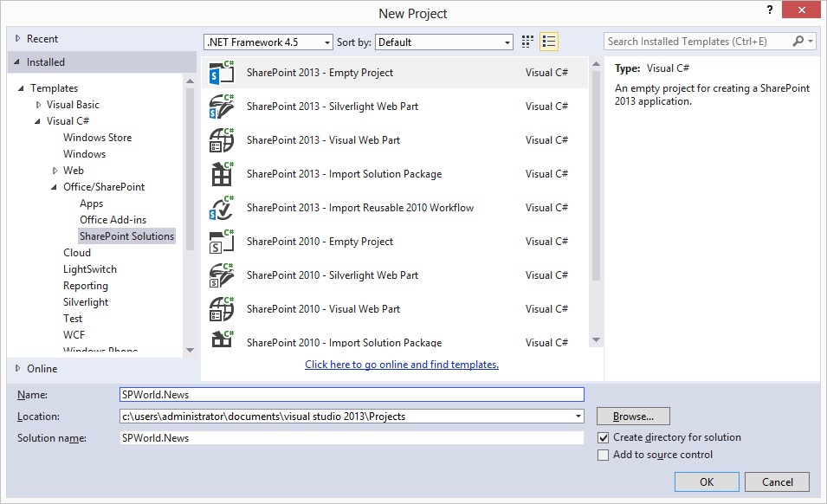827x504 pixels.
Task: Click SharePoint 2013 Import Solution Package icon
Action: pos(222,174)
